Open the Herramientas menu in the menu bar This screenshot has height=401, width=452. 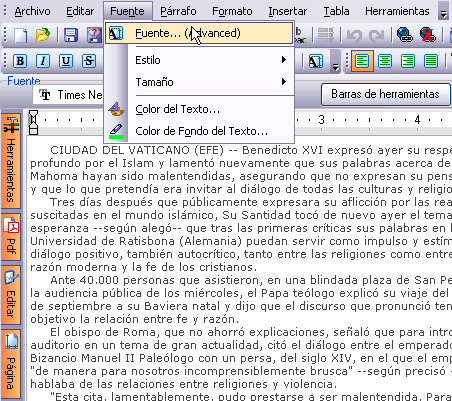tap(397, 11)
